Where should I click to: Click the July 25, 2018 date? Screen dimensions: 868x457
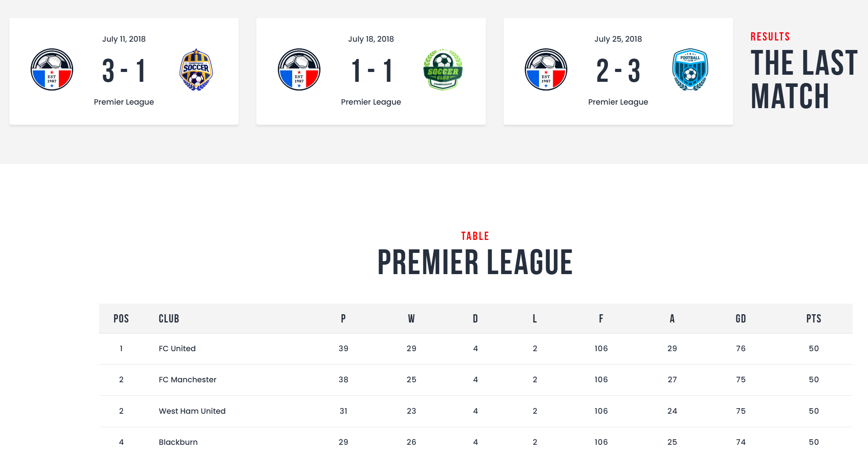pos(618,39)
